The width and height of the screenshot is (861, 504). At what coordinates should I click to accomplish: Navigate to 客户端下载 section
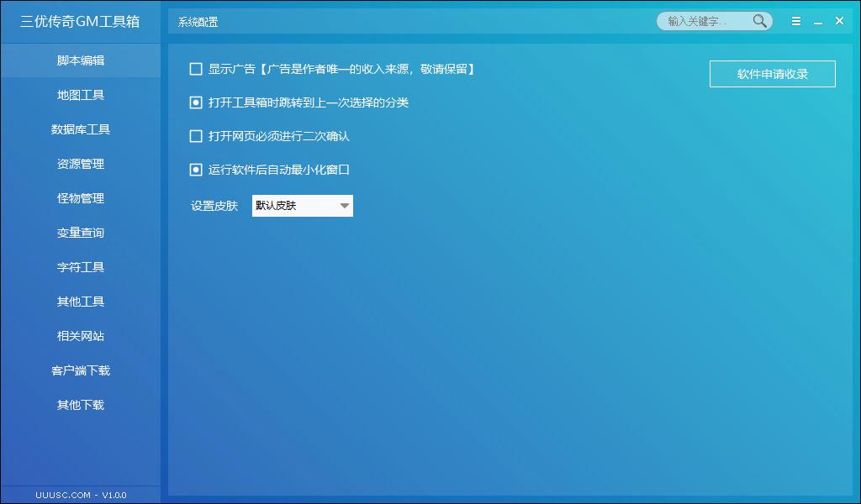(x=81, y=370)
